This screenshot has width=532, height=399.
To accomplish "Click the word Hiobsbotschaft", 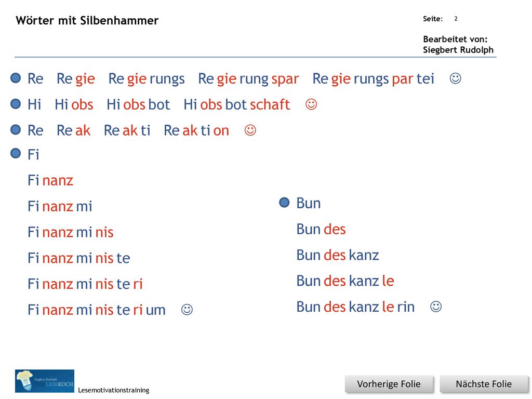I will tap(237, 104).
